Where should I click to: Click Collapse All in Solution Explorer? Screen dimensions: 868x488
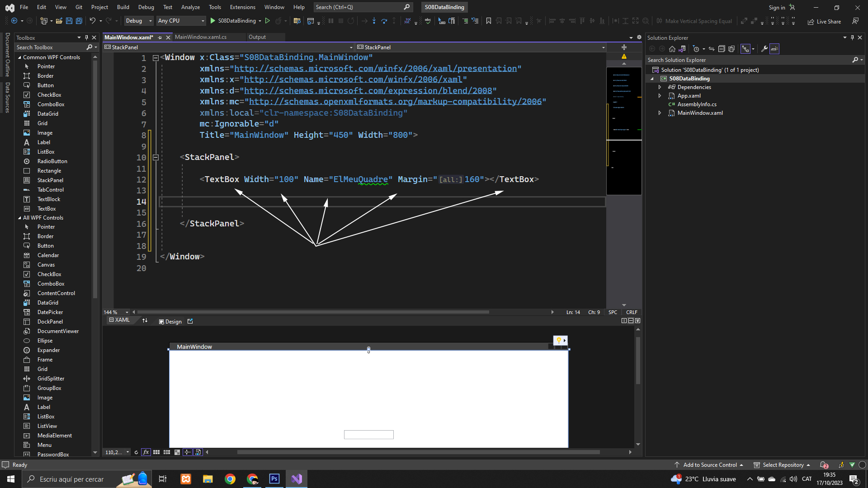pos(722,49)
